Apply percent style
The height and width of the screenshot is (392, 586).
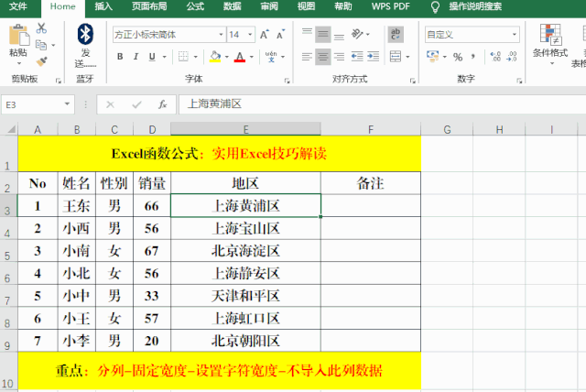coord(458,57)
